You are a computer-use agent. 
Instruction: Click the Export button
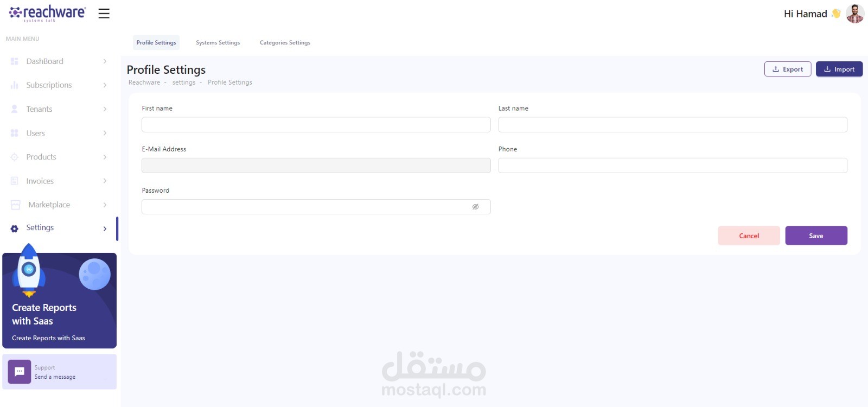(x=788, y=69)
